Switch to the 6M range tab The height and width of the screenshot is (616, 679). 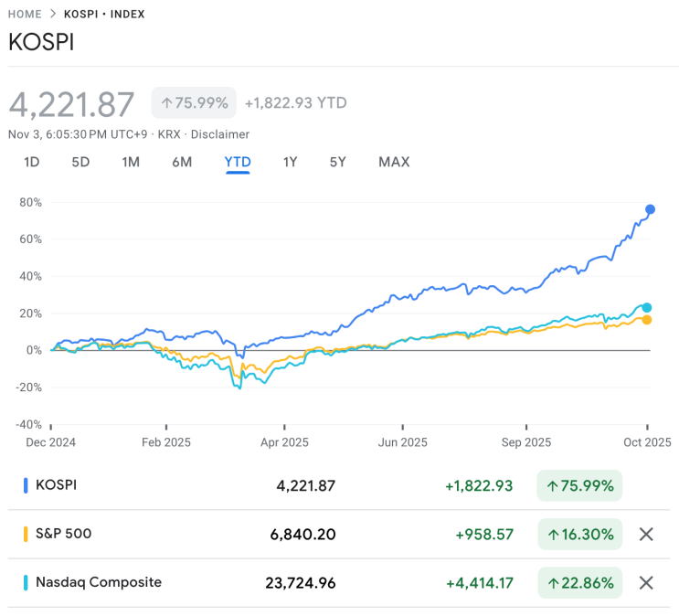[182, 162]
